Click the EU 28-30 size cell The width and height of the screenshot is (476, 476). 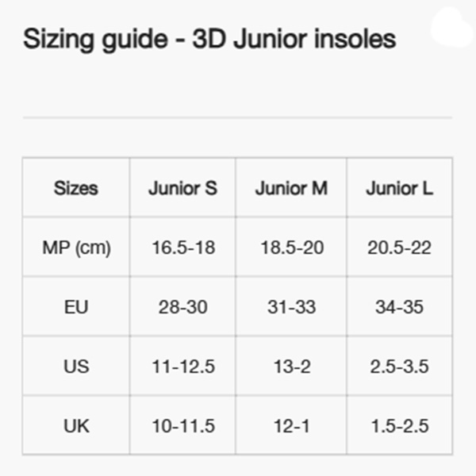point(182,307)
